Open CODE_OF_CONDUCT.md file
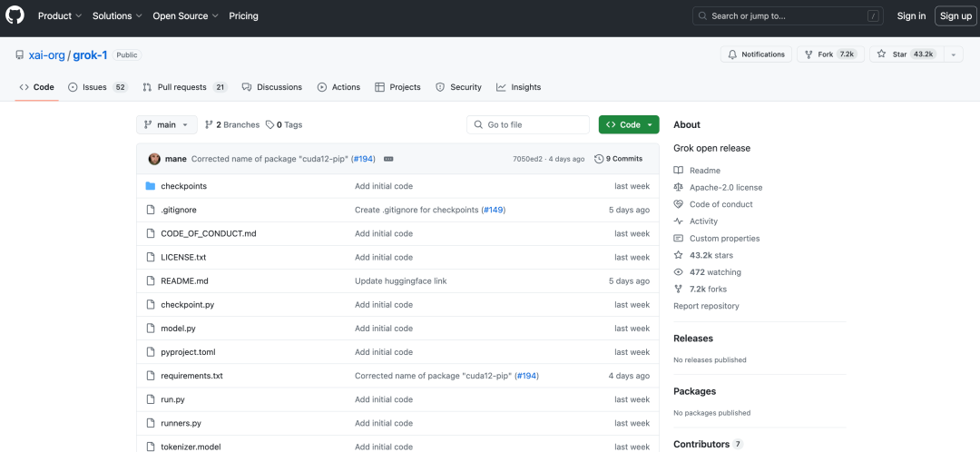Image resolution: width=980 pixels, height=452 pixels. click(209, 234)
